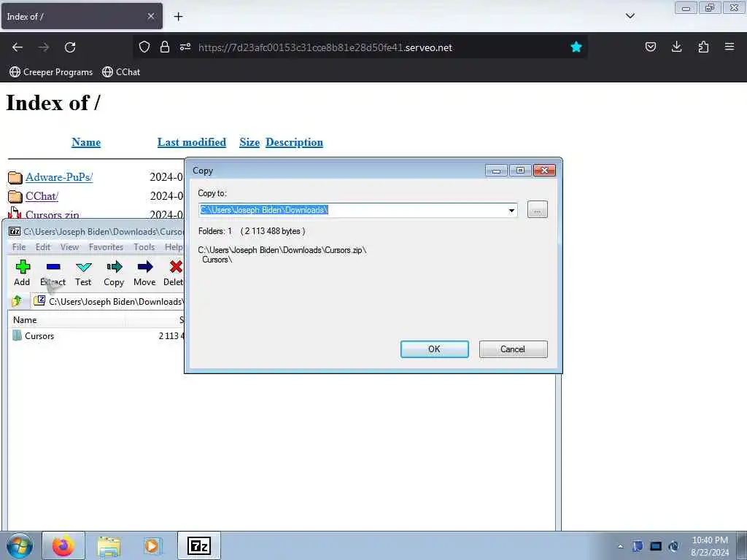747x560 pixels.
Task: Click the Copy to destination path field
Action: coord(357,210)
